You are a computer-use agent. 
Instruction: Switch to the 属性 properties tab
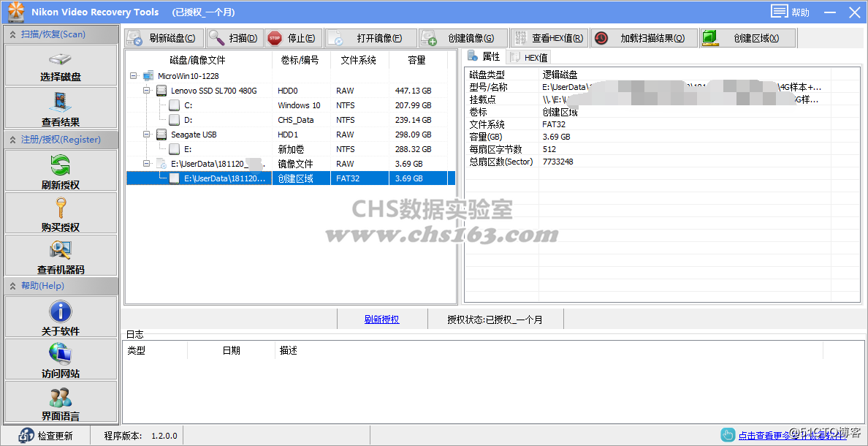click(x=484, y=56)
